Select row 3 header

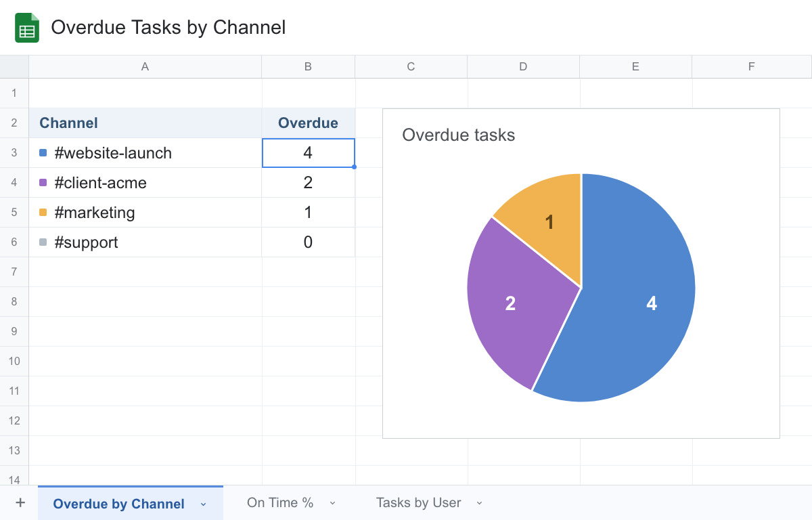tap(14, 153)
